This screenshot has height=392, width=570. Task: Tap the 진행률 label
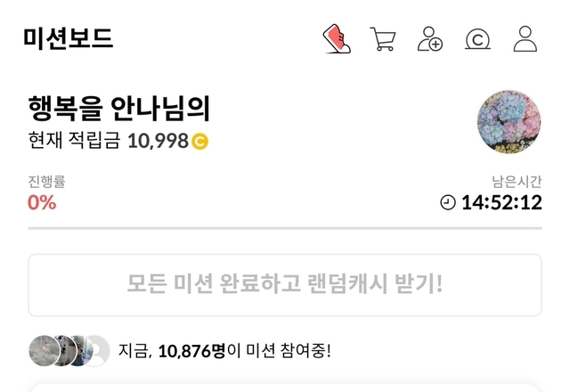point(46,182)
